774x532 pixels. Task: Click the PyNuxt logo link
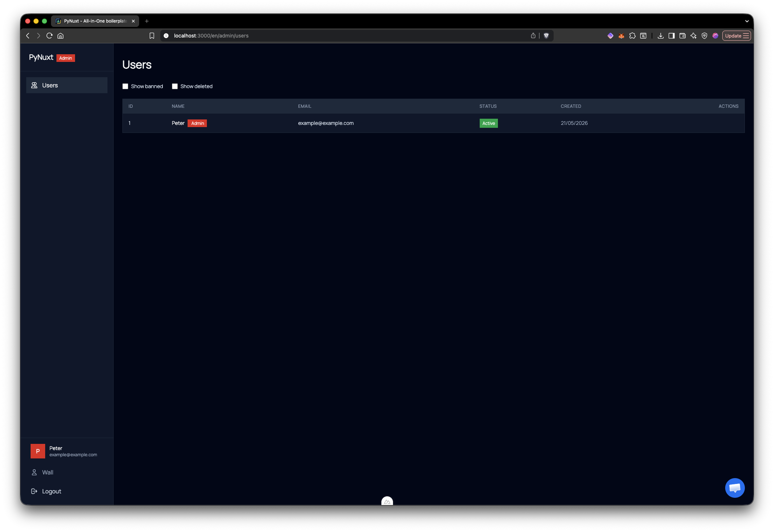(x=41, y=58)
